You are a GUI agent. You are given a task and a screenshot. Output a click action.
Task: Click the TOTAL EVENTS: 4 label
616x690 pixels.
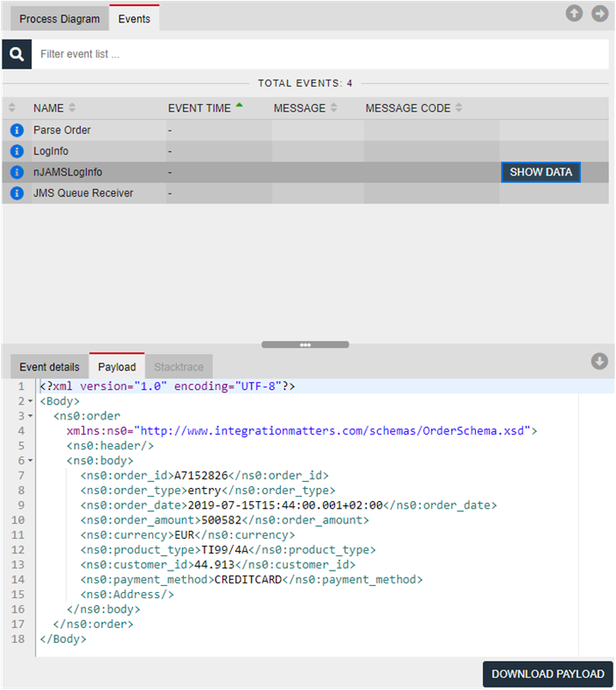pos(305,83)
